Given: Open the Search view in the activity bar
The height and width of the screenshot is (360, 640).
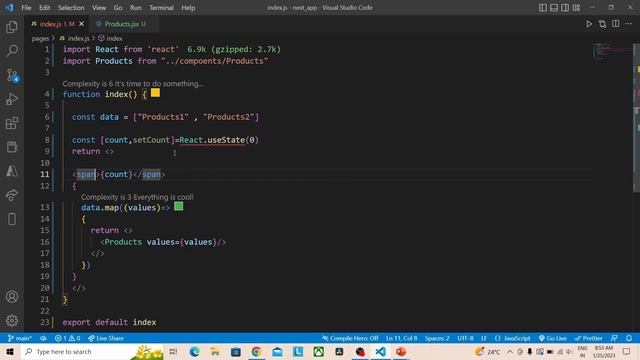Looking at the screenshot, I should click(12, 51).
